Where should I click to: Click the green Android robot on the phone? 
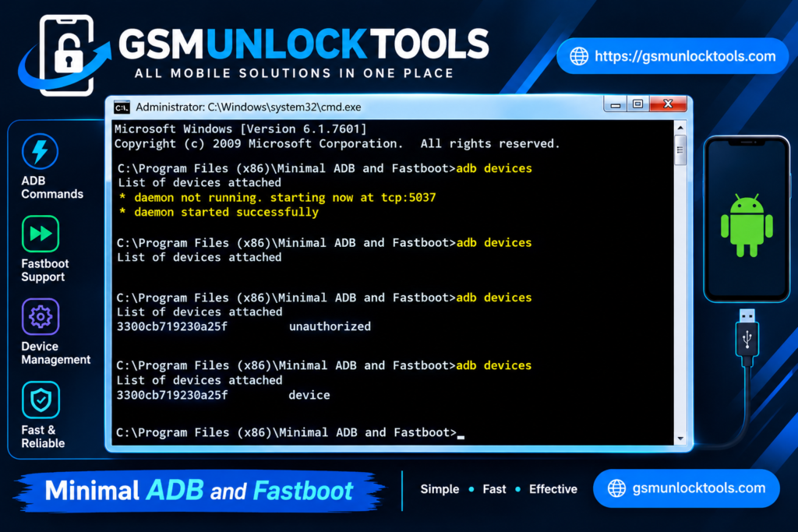click(x=747, y=225)
